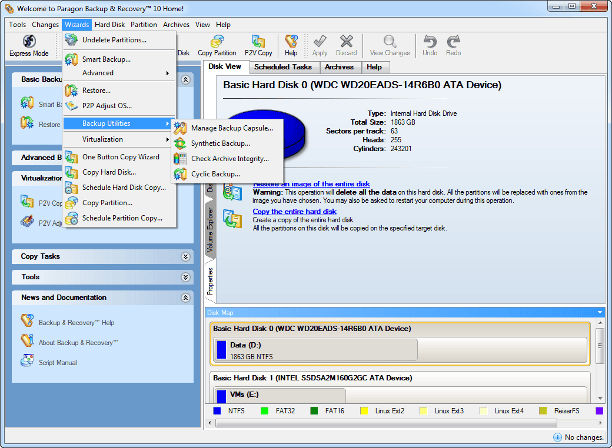Click the Copy the entire hard disk icon
The image size is (612, 448).
232,219
